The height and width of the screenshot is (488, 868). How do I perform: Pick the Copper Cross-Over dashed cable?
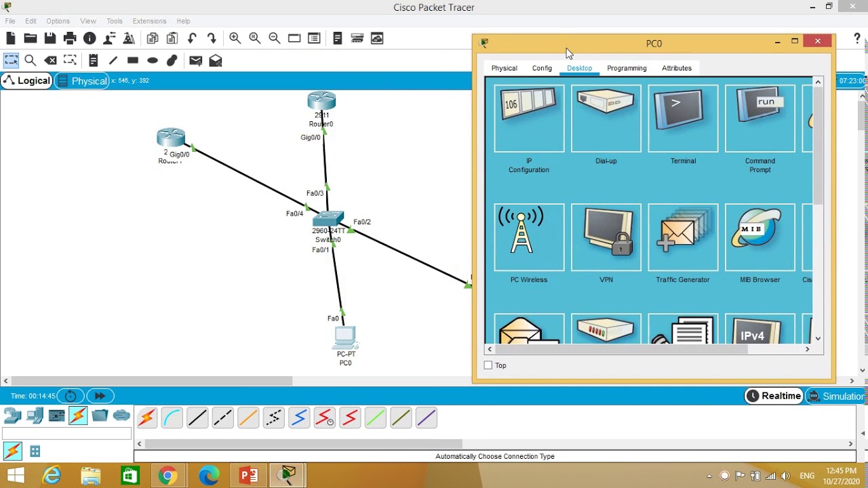pyautogui.click(x=222, y=418)
